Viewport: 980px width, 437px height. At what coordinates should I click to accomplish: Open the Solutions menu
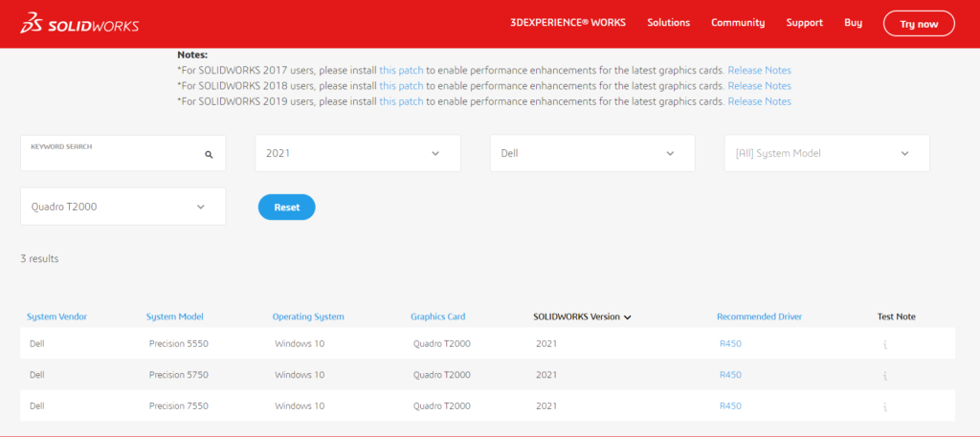click(669, 23)
